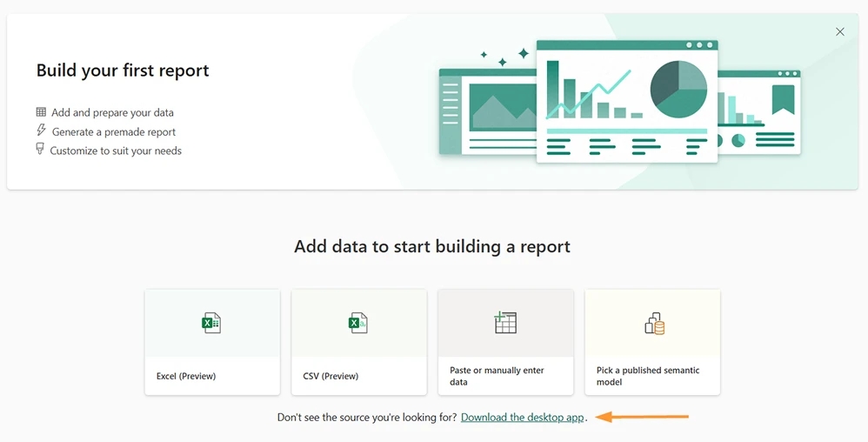Click the Add data to start building heading
This screenshot has height=442, width=868.
click(431, 246)
